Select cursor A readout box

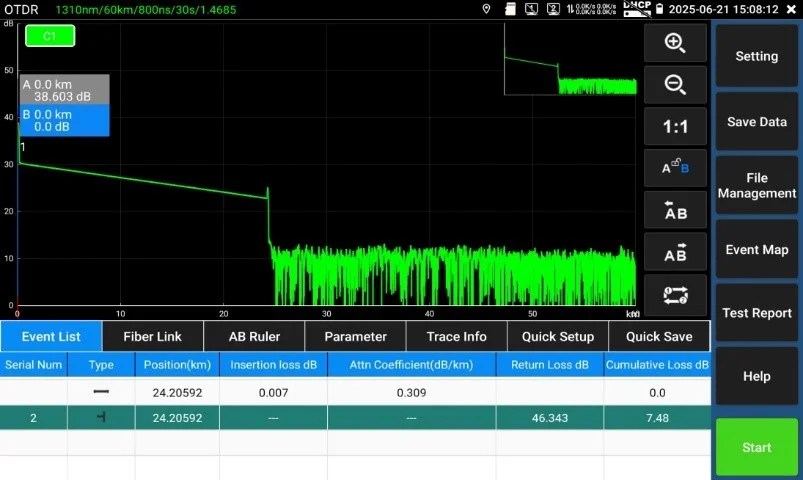click(65, 90)
